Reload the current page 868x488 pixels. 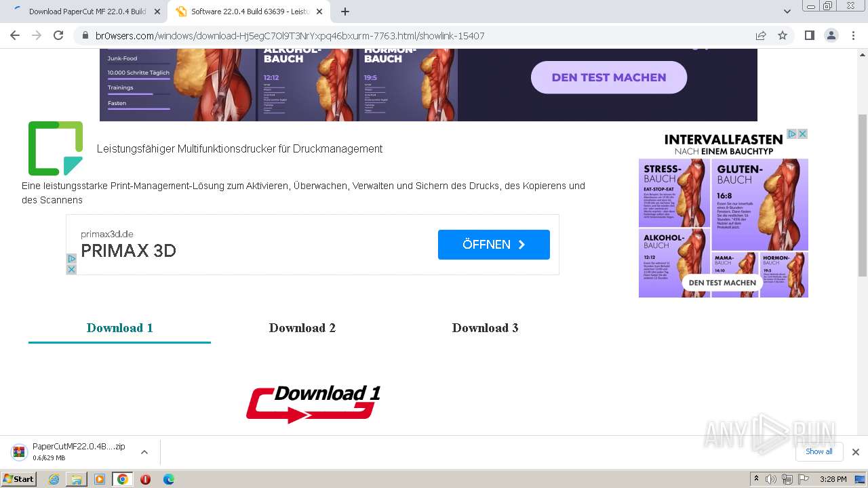coord(58,35)
